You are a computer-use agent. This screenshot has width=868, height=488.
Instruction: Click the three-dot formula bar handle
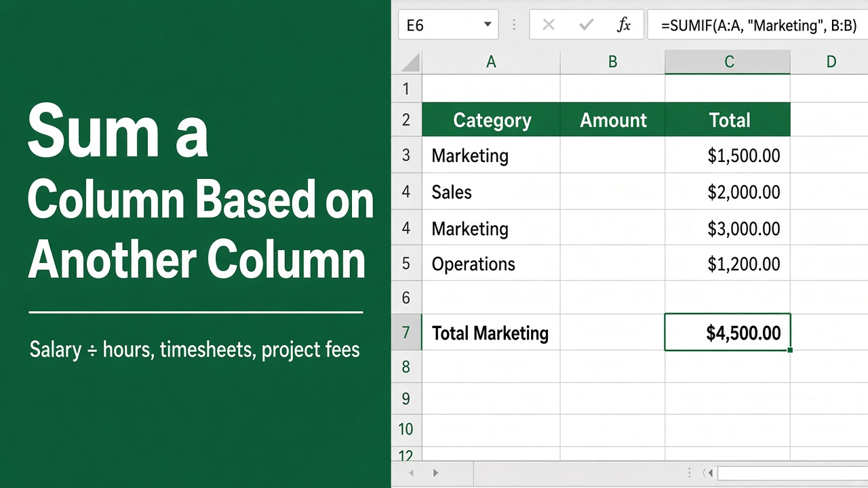pyautogui.click(x=514, y=25)
